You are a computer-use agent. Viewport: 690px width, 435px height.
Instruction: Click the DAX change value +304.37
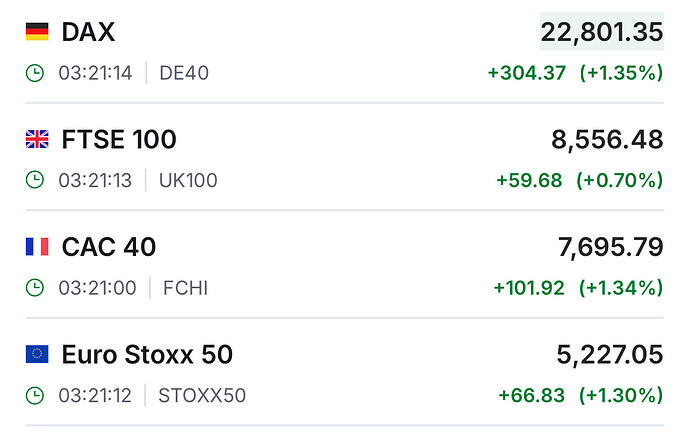pos(527,73)
